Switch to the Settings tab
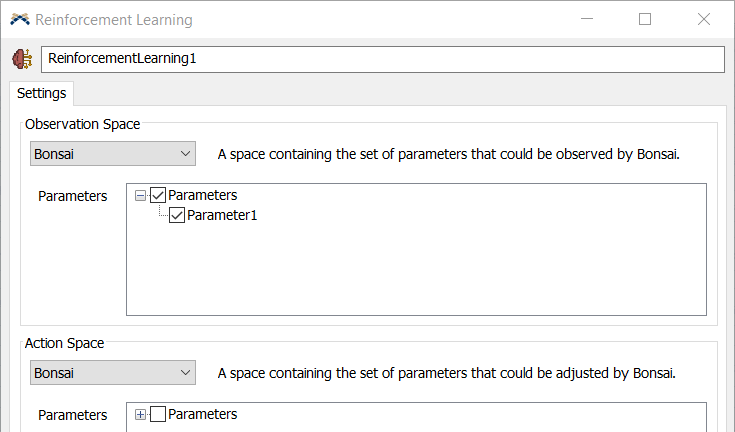This screenshot has height=432, width=735. (42, 93)
